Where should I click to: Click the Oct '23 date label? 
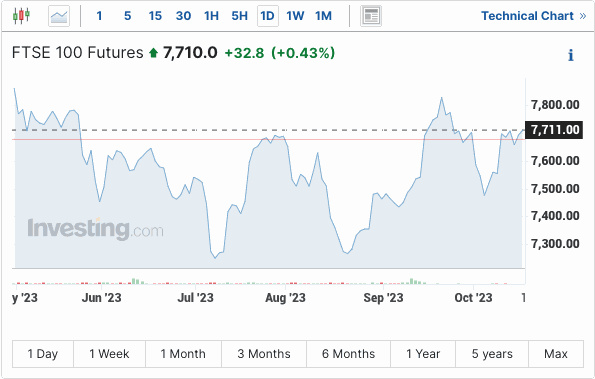click(x=473, y=298)
